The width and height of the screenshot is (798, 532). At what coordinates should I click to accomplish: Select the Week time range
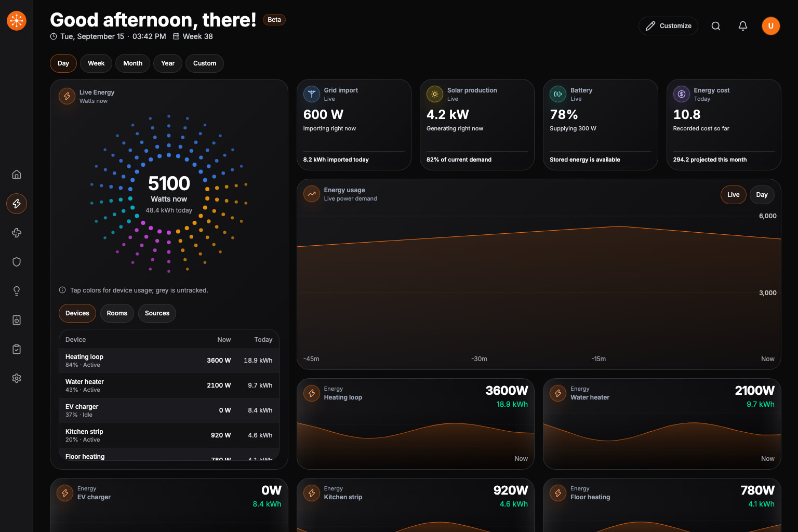tap(96, 63)
